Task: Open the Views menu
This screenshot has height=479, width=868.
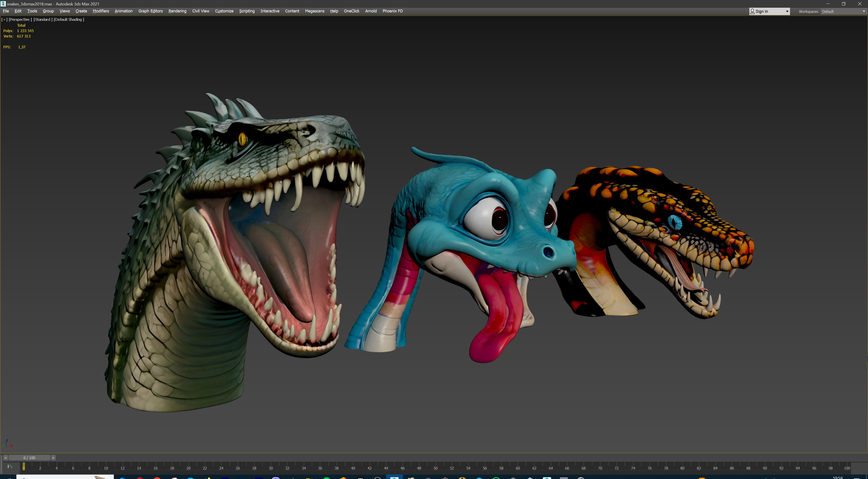Action: pyautogui.click(x=64, y=11)
